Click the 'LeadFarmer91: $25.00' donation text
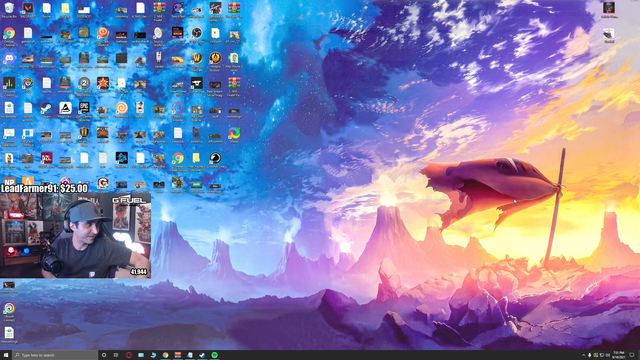Viewport: 640px width, 360px height. pyautogui.click(x=44, y=189)
